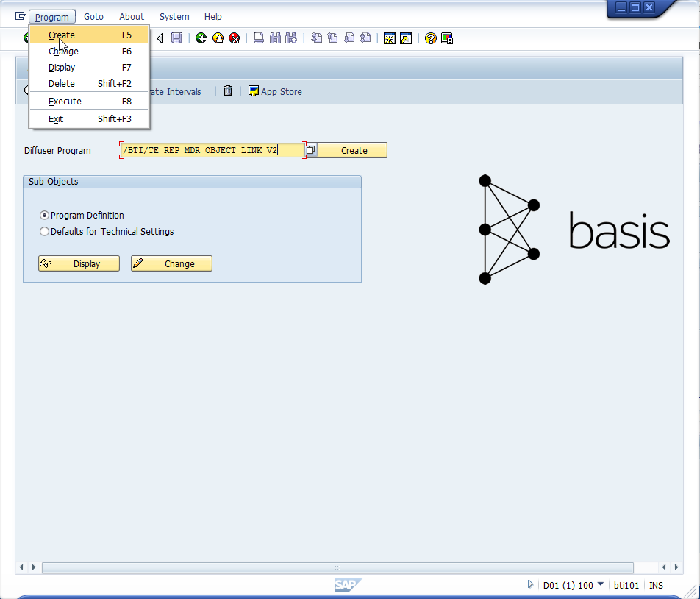700x599 pixels.
Task: Click the Find Next binoculars icon
Action: pos(291,38)
